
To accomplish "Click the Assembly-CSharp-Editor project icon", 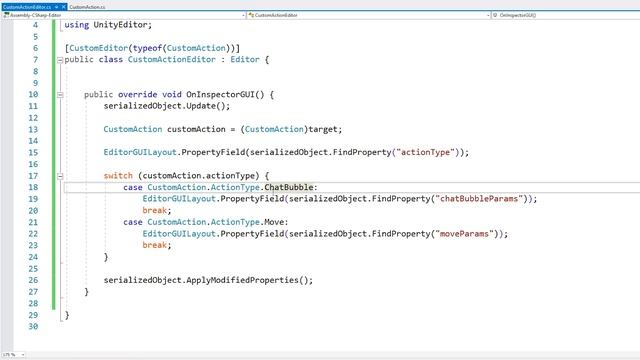I will point(6,15).
